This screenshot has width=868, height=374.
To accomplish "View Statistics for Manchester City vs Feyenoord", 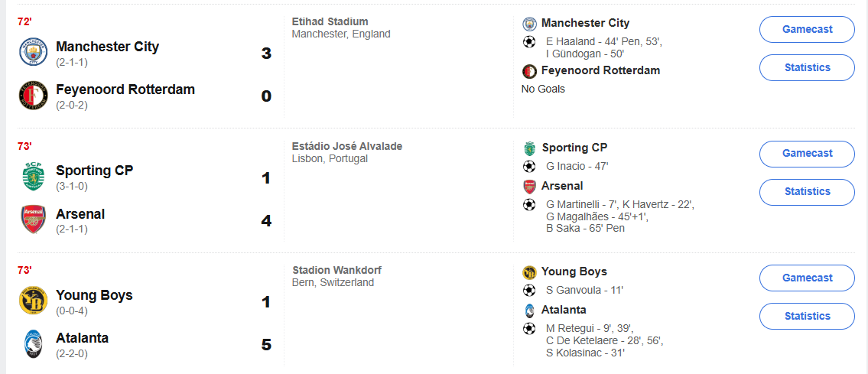I will click(x=807, y=67).
